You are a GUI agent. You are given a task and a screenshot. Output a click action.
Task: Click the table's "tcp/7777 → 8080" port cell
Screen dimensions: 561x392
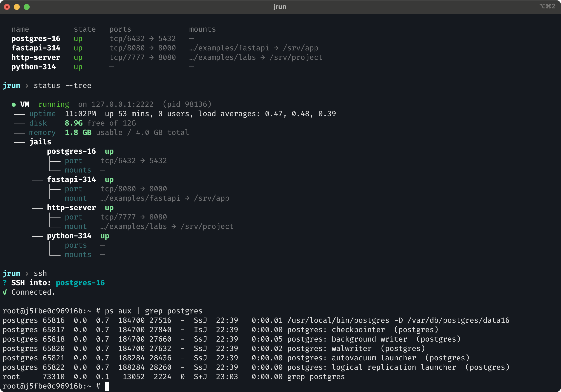[143, 57]
